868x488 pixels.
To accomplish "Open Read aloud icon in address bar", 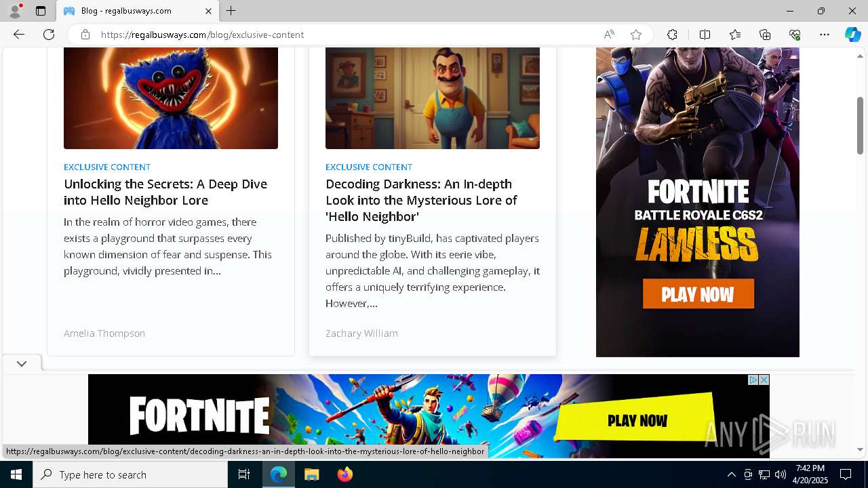I will pos(609,35).
